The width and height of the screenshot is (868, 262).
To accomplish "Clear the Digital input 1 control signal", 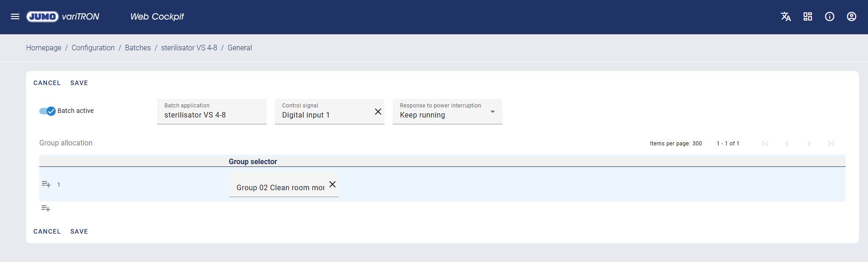I will 378,112.
